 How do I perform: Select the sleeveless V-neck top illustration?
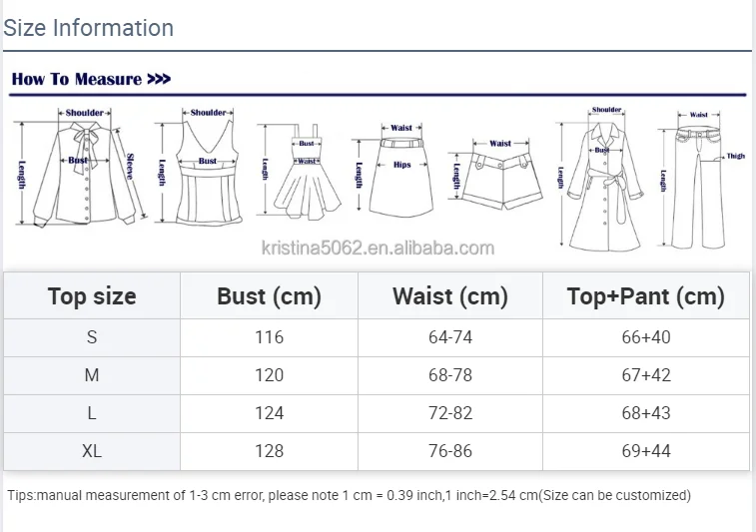(199, 167)
